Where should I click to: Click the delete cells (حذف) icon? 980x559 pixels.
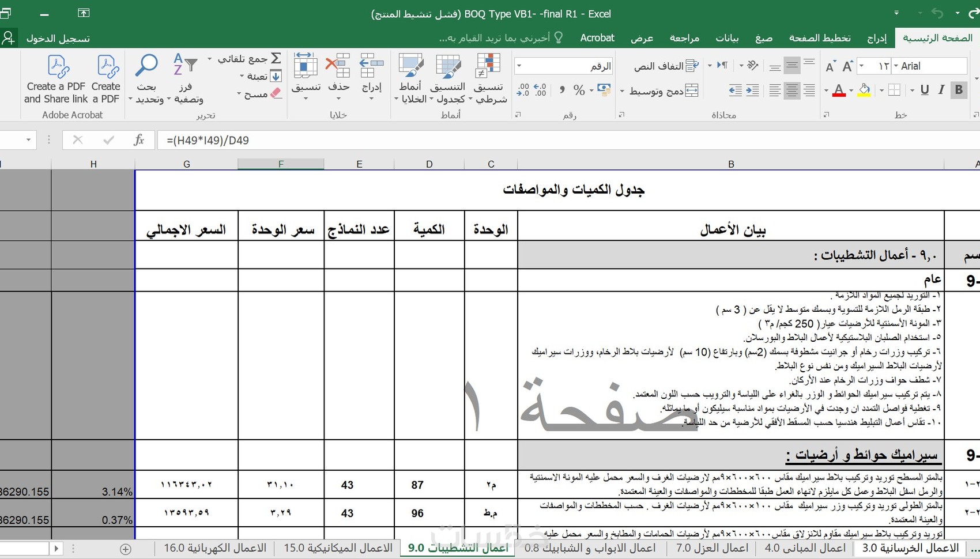(x=338, y=67)
